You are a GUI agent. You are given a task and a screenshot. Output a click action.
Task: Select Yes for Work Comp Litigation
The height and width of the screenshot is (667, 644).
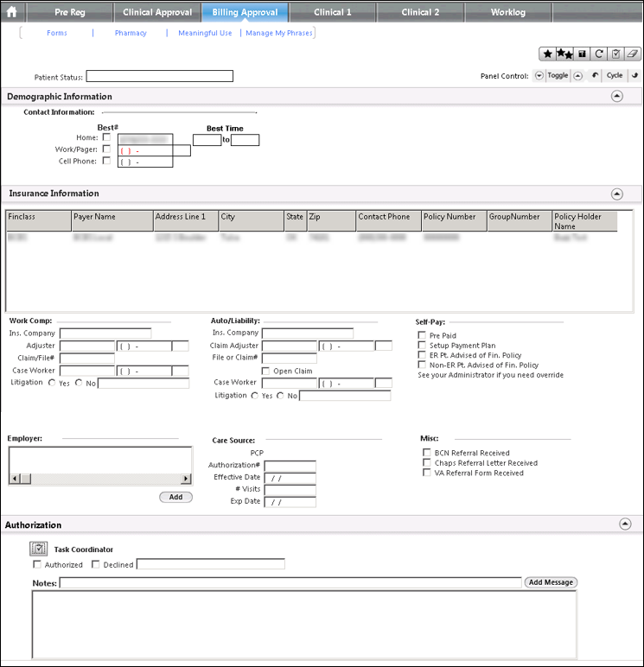pos(52,383)
